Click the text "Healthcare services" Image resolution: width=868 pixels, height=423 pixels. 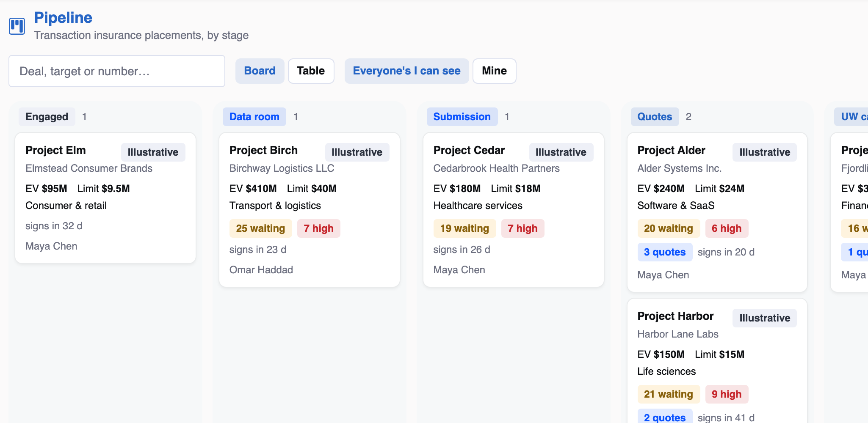pyautogui.click(x=478, y=206)
